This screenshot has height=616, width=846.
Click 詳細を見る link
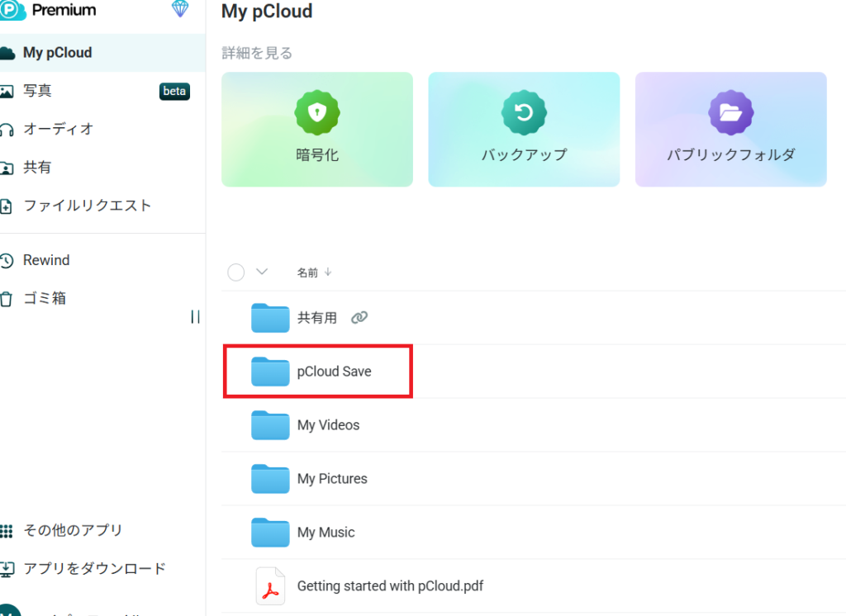tap(257, 53)
